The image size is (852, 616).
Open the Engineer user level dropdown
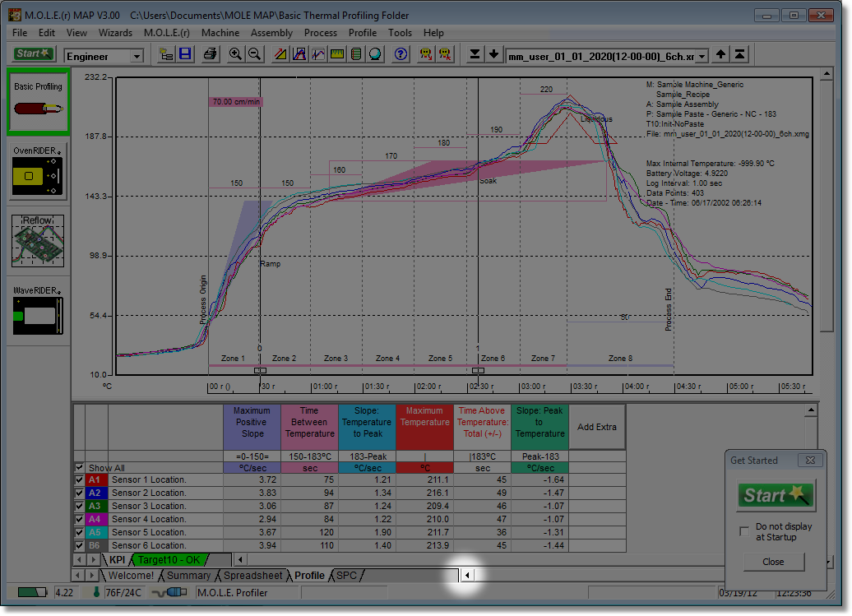pos(137,56)
